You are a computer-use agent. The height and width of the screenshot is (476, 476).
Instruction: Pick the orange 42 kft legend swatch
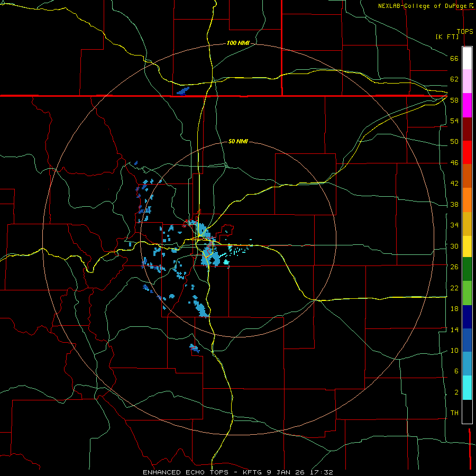[467, 200]
